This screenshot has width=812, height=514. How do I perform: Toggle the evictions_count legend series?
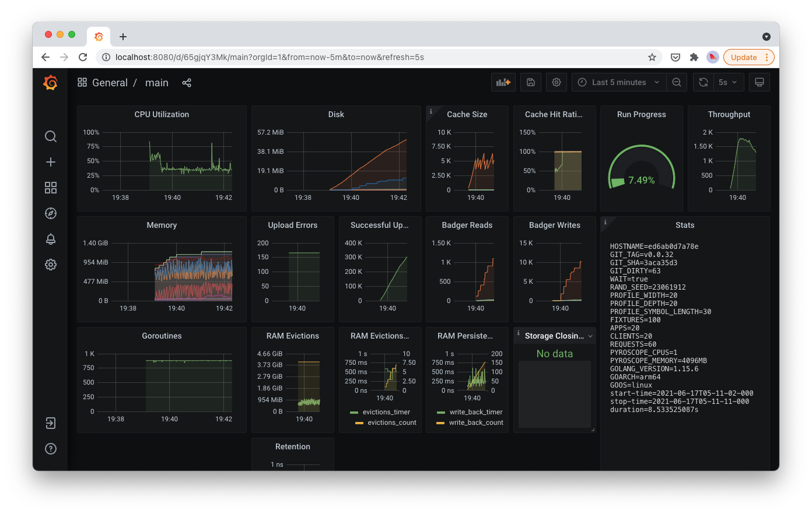click(392, 423)
